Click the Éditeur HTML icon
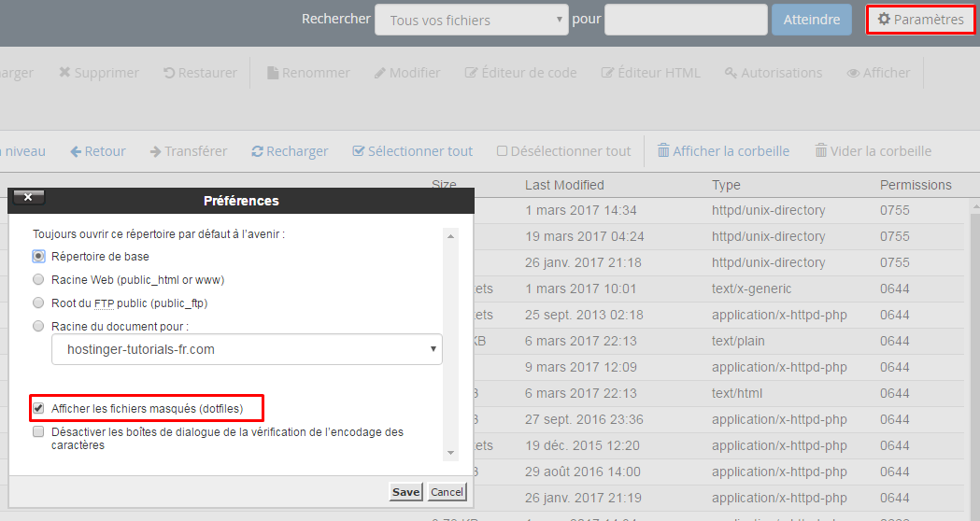The height and width of the screenshot is (521, 980). click(607, 73)
